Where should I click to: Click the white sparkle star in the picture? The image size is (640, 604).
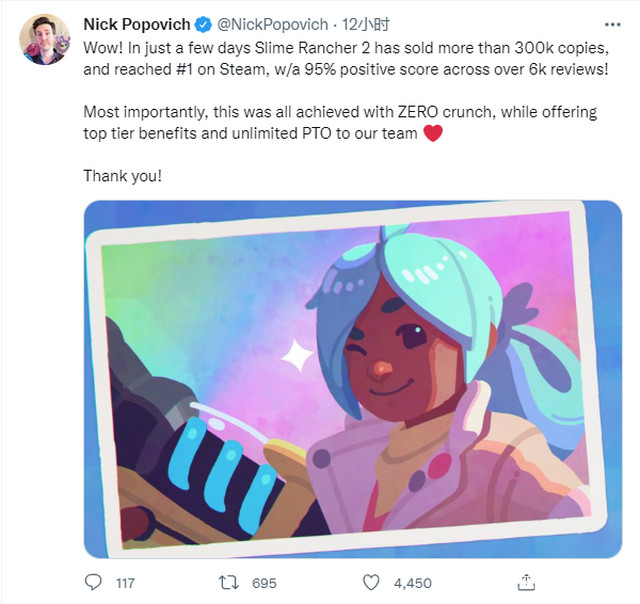(x=296, y=356)
